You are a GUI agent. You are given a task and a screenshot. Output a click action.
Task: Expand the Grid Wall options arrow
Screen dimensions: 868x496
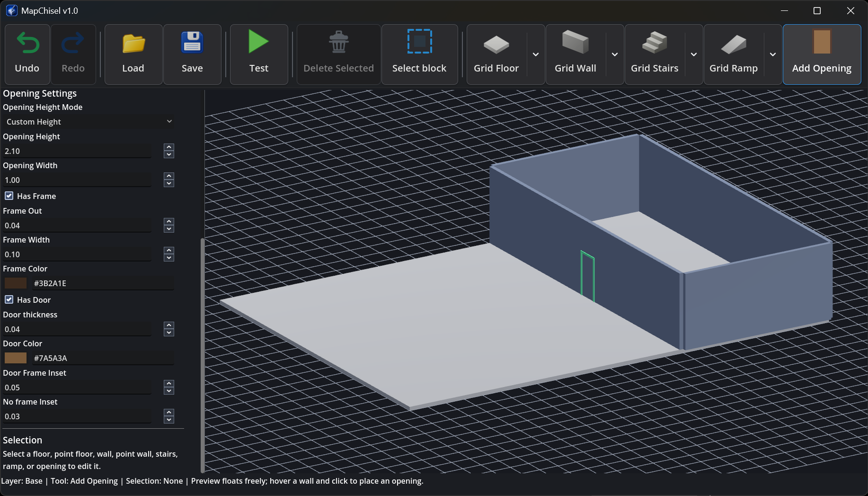615,54
